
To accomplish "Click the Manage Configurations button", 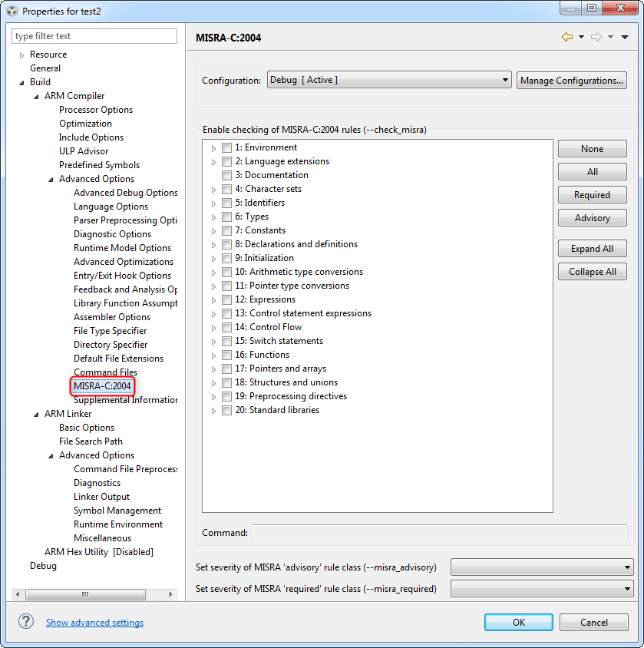I will [572, 80].
